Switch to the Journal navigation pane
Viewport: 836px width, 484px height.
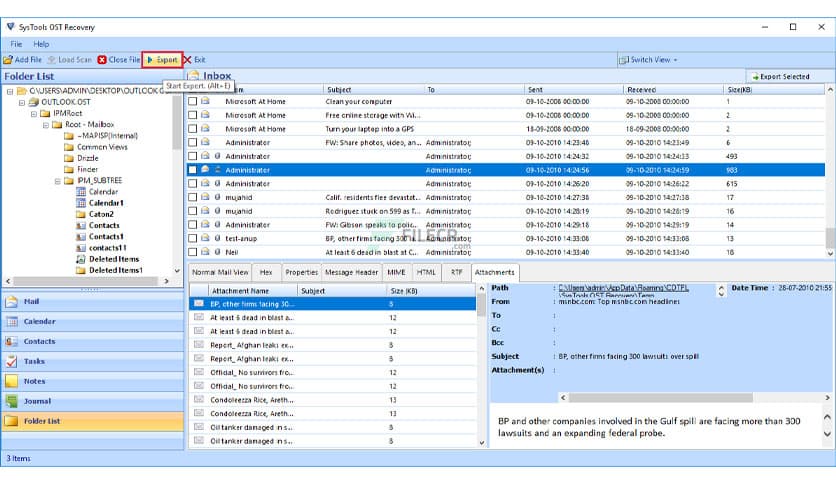(92, 401)
